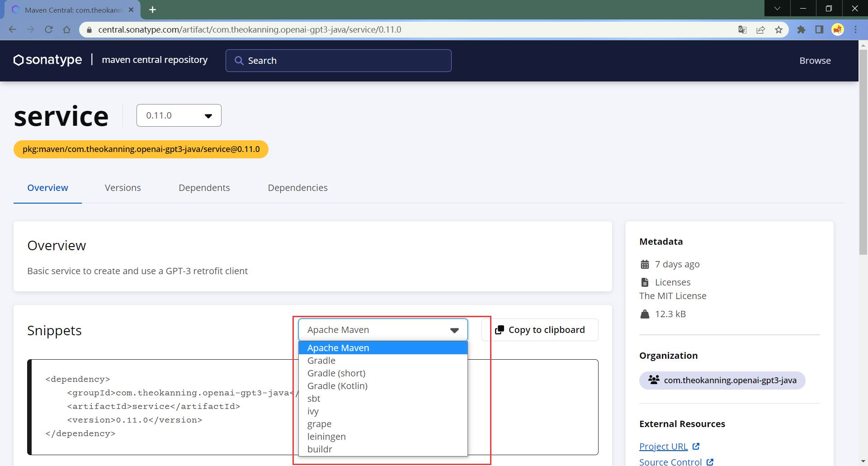The width and height of the screenshot is (868, 466).
Task: Switch to the Dependencies tab
Action: click(x=297, y=188)
